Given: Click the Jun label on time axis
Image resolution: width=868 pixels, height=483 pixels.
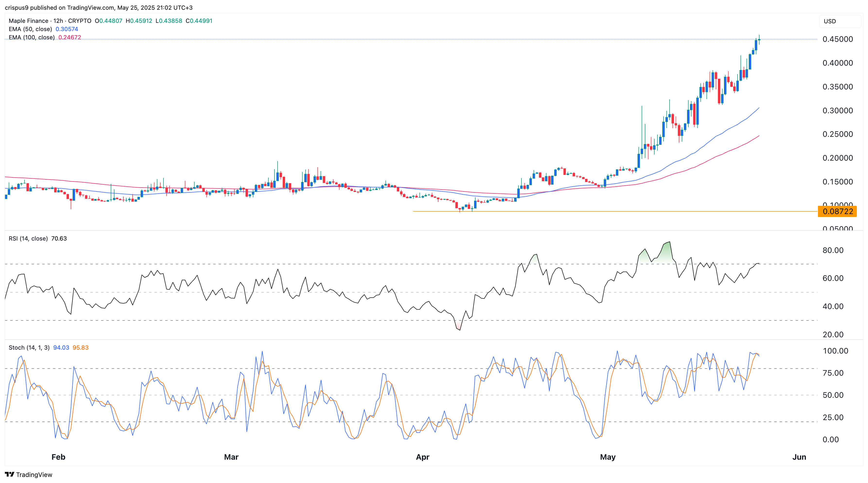Looking at the screenshot, I should click(x=799, y=457).
